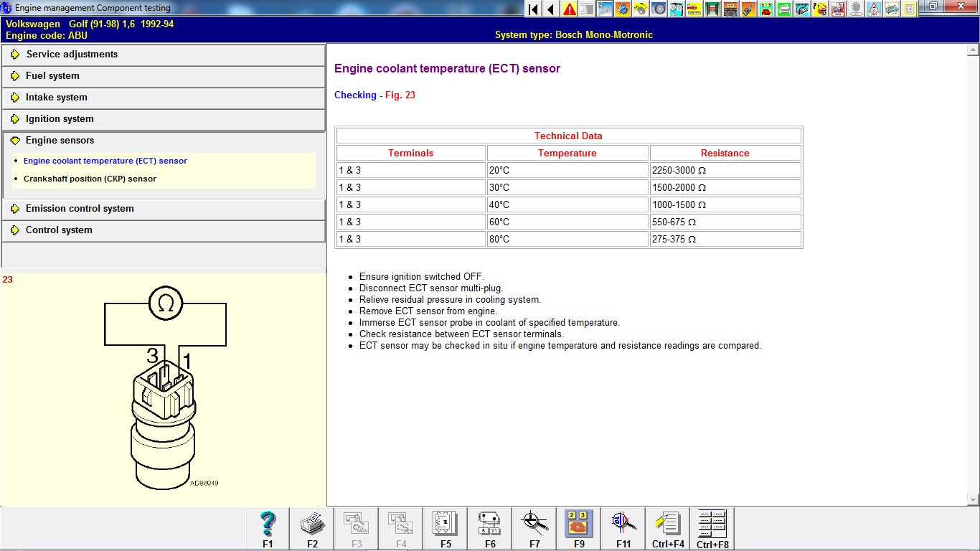Screen dimensions: 980x551
Task: Expand the Service adjustments section
Action: click(72, 55)
